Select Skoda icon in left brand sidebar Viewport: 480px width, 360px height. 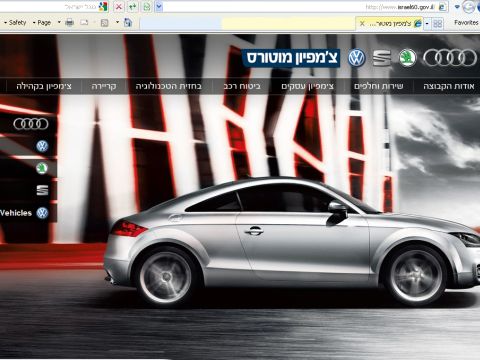[42, 168]
